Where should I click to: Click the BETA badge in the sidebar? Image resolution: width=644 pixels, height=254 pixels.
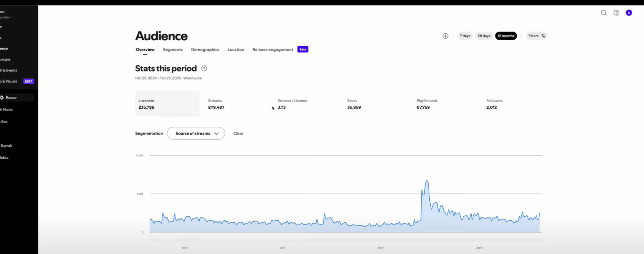(x=29, y=82)
